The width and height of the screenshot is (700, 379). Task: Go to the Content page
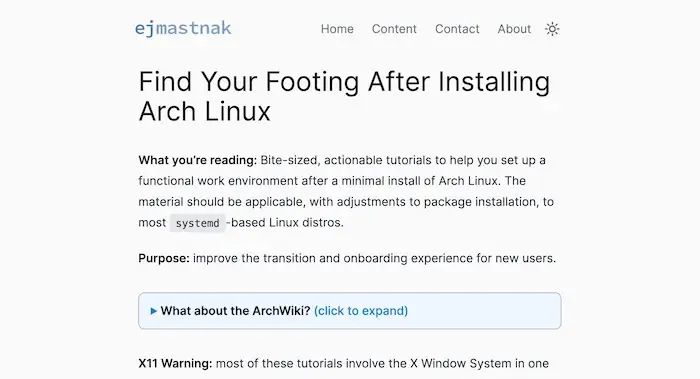[x=394, y=29]
